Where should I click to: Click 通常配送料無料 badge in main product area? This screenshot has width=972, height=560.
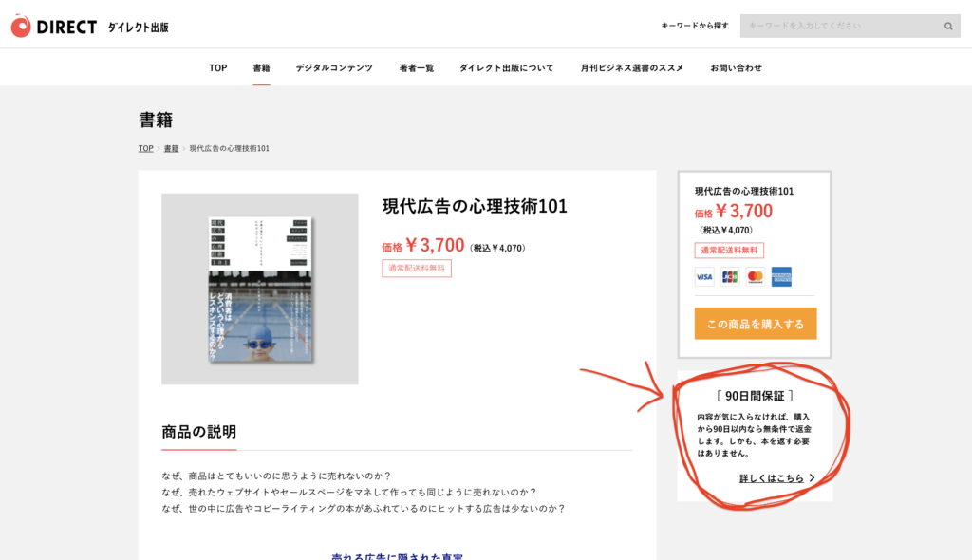(417, 268)
